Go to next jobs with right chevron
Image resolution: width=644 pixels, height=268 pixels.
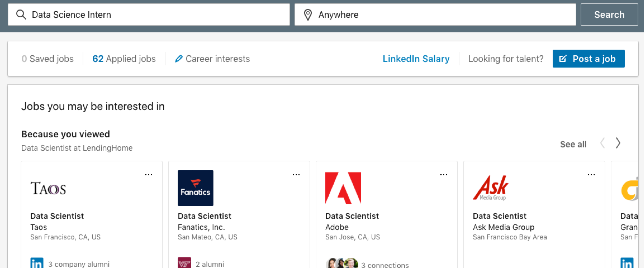pos(618,143)
